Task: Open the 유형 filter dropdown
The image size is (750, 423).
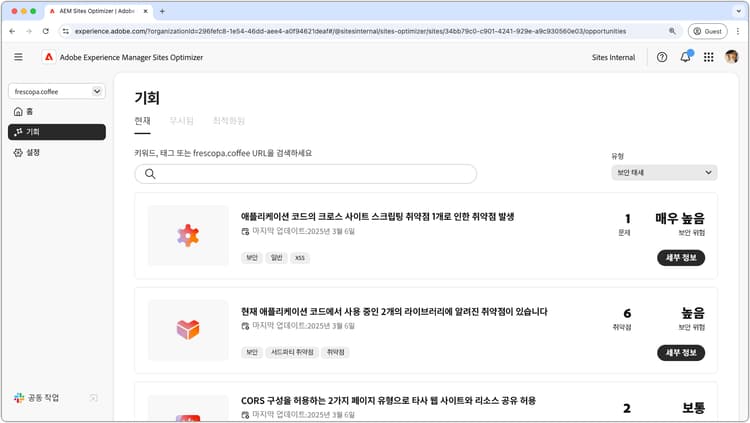Action: coord(664,173)
